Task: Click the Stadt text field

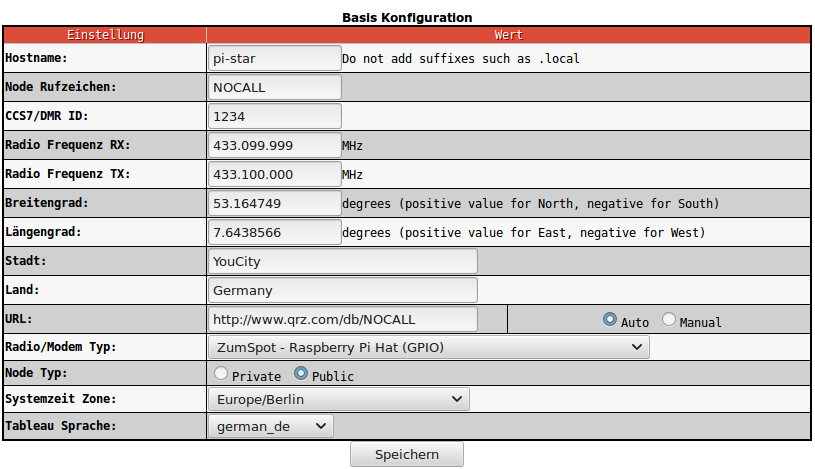Action: tap(342, 261)
